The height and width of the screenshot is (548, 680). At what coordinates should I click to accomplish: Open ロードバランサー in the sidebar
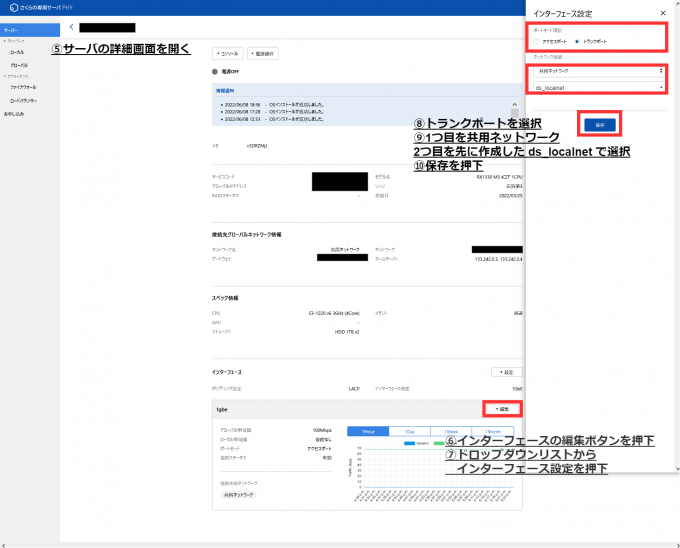click(24, 101)
